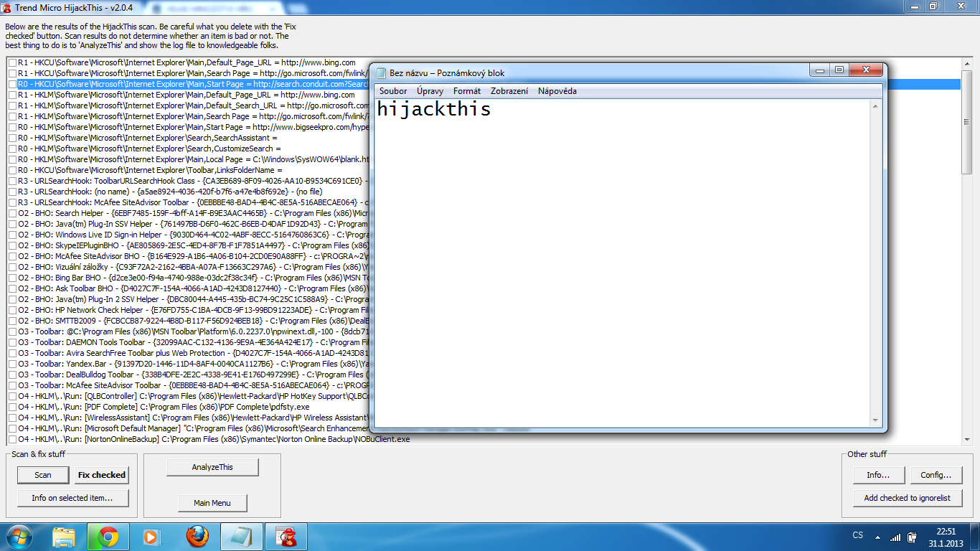Click the taskbar clock showing 22:51
980x551 pixels.
[946, 536]
